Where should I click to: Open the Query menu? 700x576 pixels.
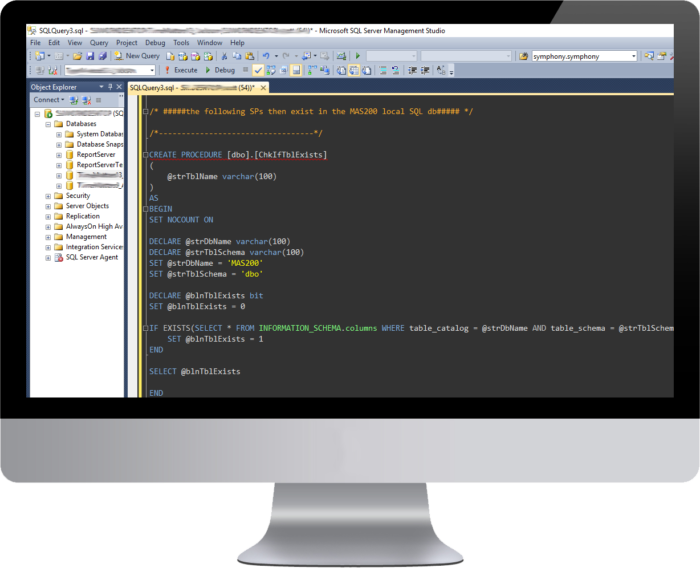(98, 43)
